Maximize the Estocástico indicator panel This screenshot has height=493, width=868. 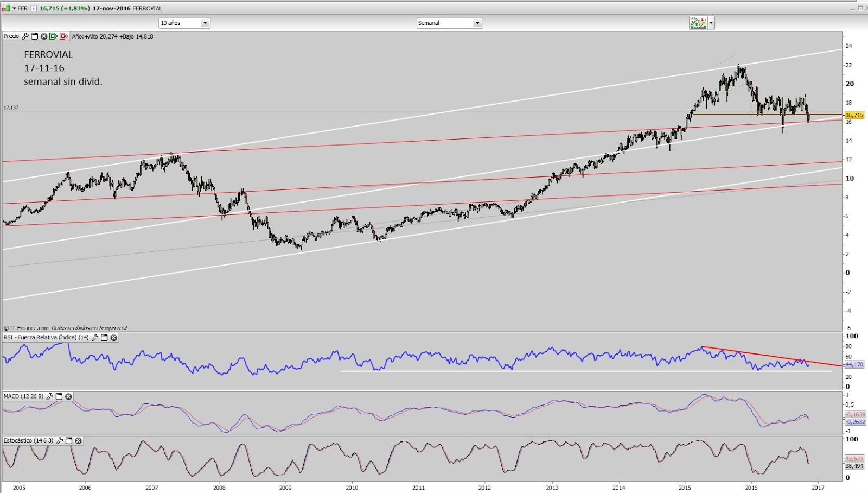point(69,441)
